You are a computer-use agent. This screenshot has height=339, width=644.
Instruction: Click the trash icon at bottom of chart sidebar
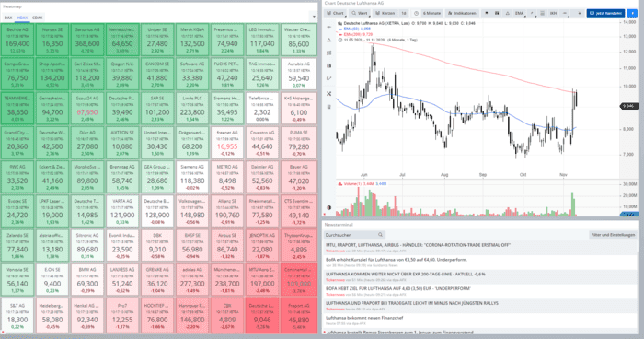click(329, 107)
